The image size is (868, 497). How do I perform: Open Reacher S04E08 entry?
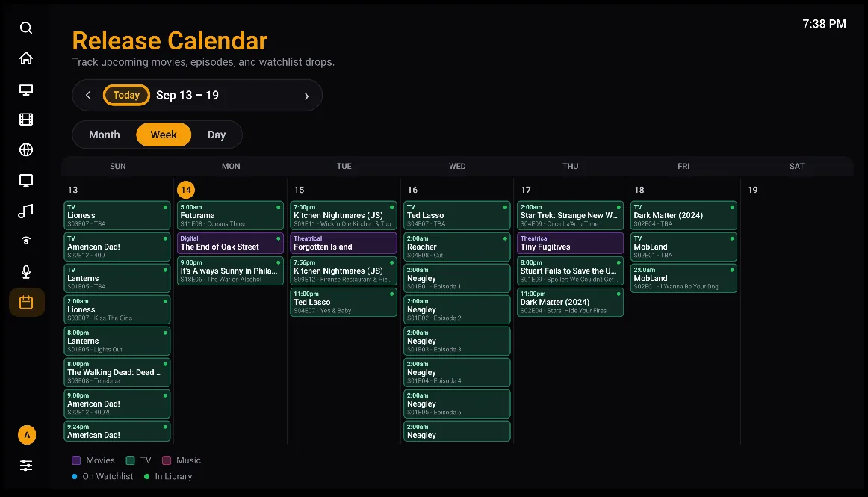456,247
